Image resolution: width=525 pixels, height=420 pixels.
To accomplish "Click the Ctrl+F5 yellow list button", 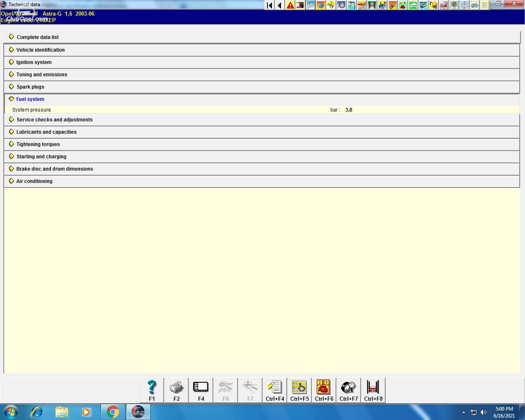I will (x=299, y=390).
